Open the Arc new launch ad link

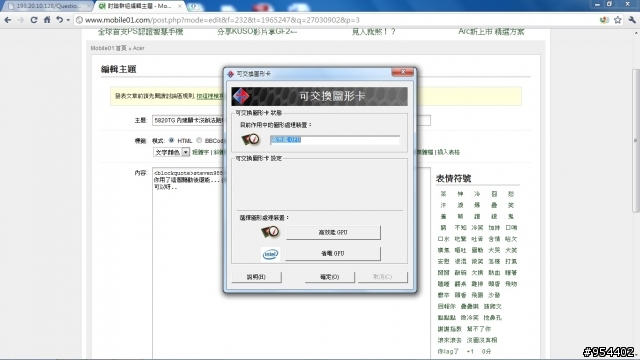click(491, 31)
